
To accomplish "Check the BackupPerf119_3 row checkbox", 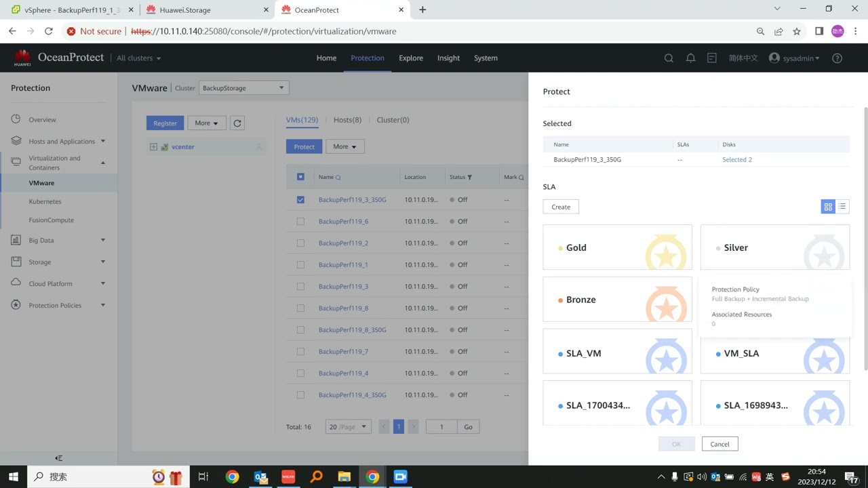I will coord(300,287).
